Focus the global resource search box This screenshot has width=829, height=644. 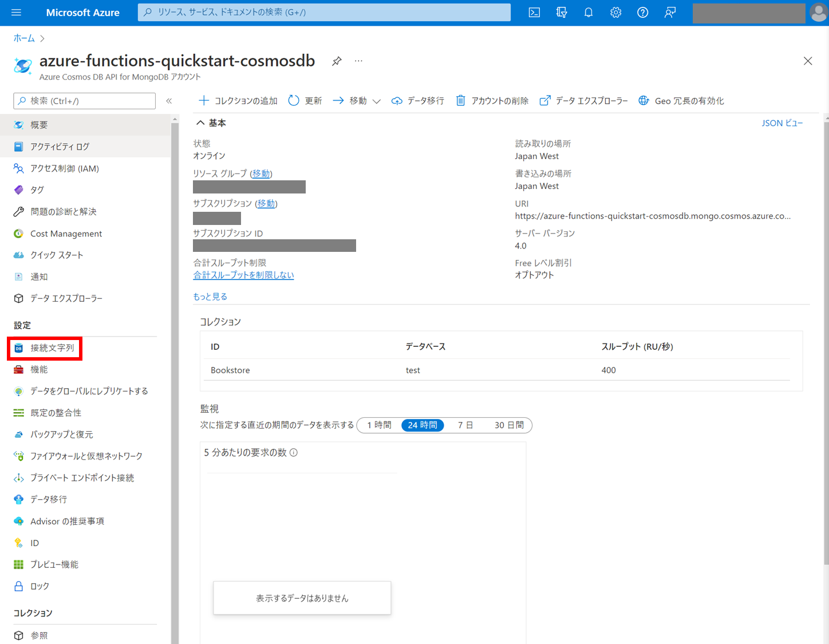coord(324,12)
